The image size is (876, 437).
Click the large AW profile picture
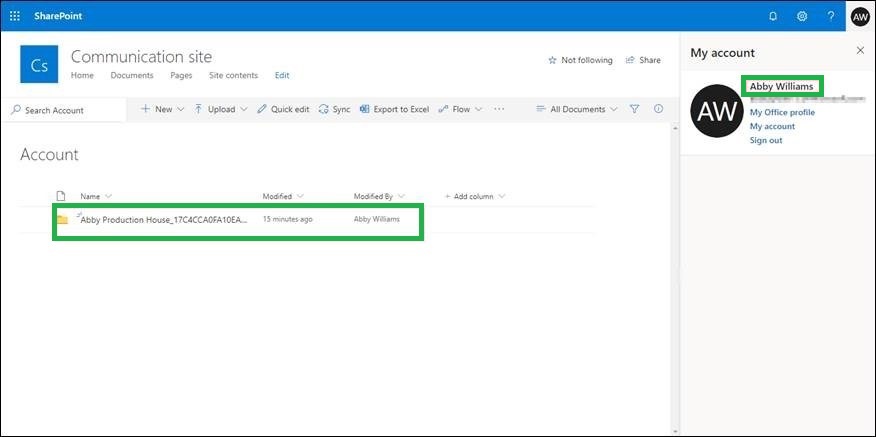(717, 111)
